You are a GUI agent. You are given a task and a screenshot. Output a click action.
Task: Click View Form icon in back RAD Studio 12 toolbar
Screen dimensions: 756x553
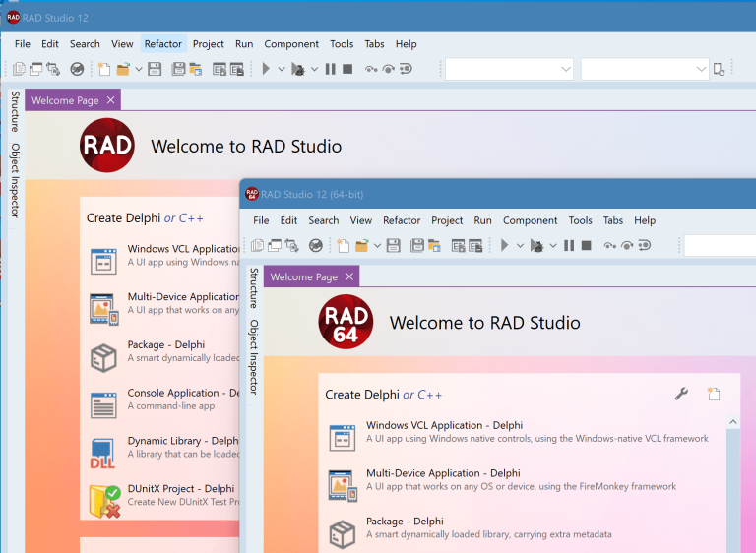point(35,69)
